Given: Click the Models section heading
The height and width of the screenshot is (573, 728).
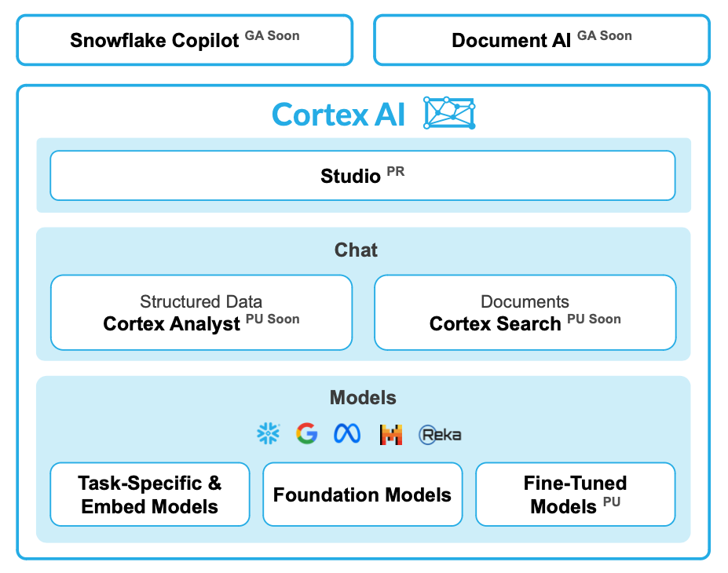Looking at the screenshot, I should (363, 398).
